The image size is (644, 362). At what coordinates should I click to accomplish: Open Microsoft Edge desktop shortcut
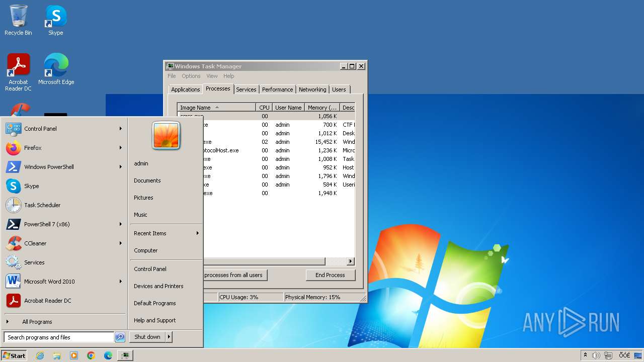[x=56, y=69]
